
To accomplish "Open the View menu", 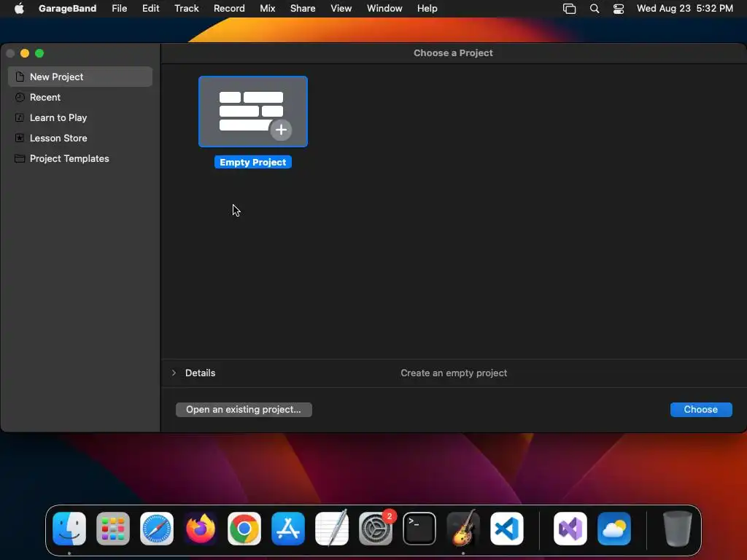I will pos(341,8).
